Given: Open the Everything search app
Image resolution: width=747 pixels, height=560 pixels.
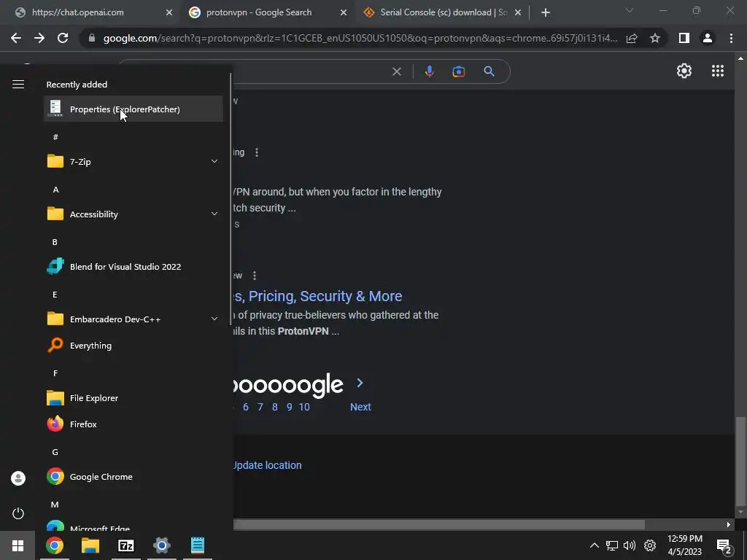Looking at the screenshot, I should [133, 345].
